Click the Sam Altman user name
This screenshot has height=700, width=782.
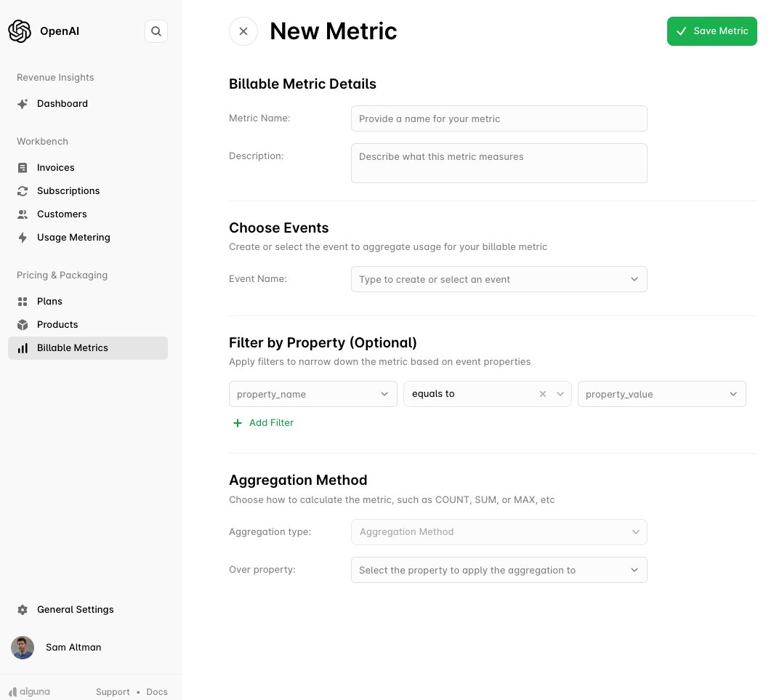tap(73, 648)
